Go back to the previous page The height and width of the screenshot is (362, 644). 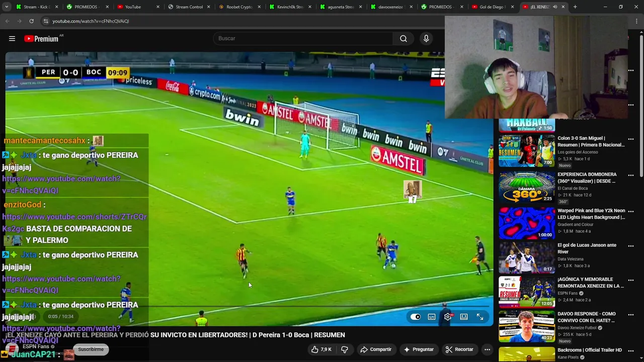7,21
